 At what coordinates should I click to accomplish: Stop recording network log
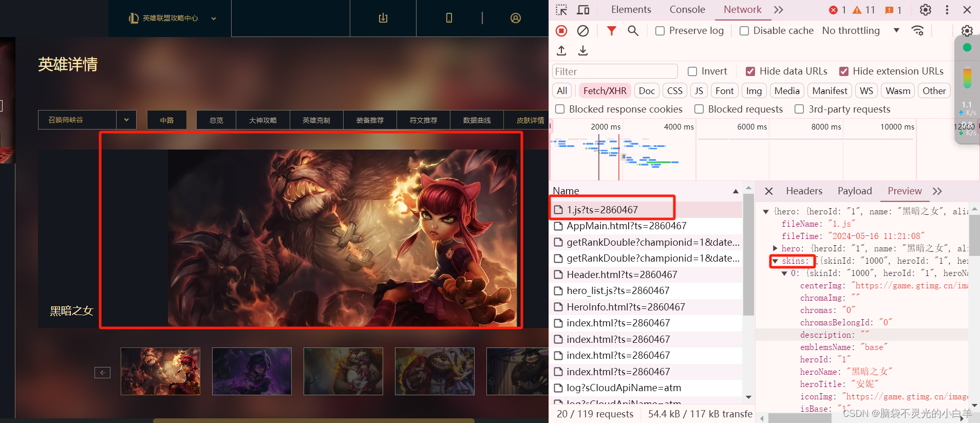click(561, 31)
